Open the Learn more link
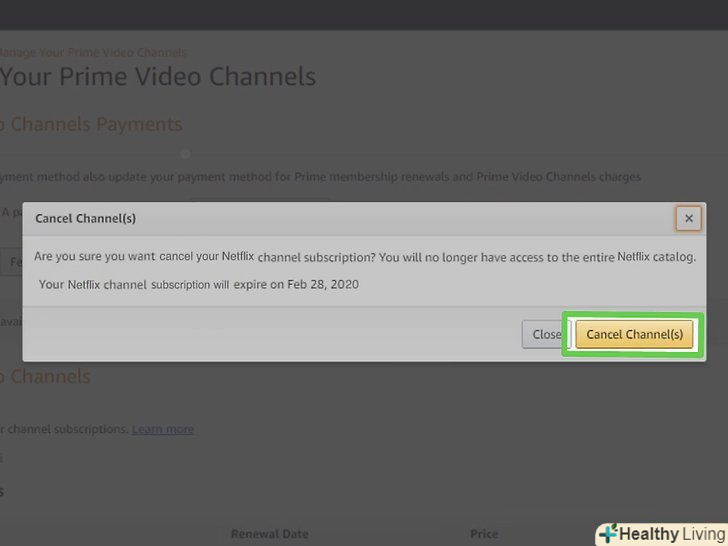 point(163,429)
